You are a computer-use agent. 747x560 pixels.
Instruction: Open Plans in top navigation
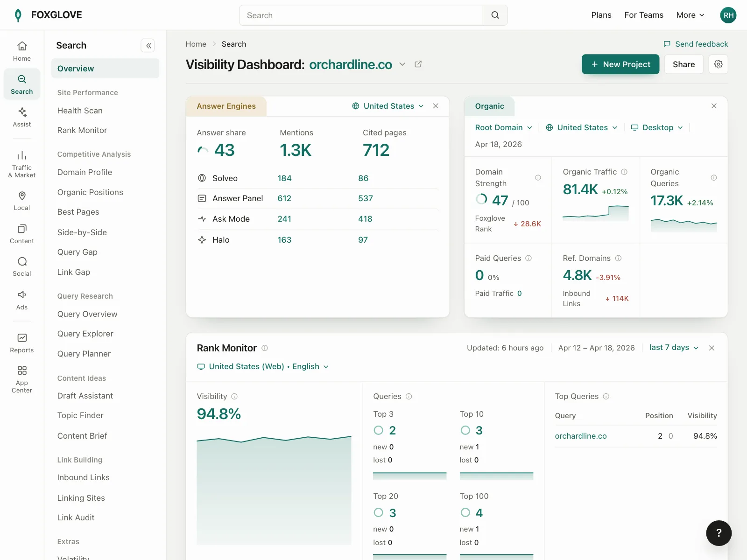tap(601, 15)
